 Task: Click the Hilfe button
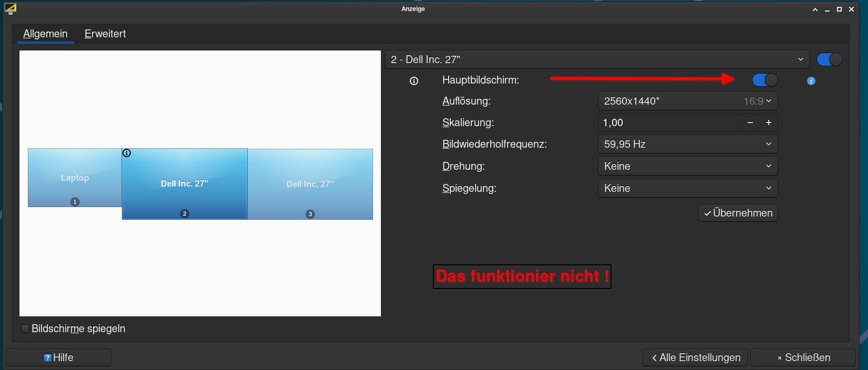pos(59,357)
